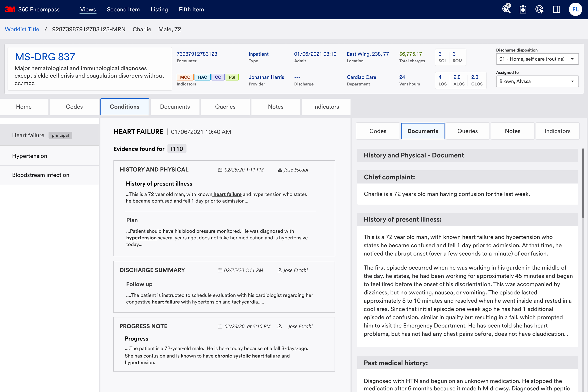588x392 pixels.
Task: Open the Queries tab in right panel
Action: (x=467, y=131)
